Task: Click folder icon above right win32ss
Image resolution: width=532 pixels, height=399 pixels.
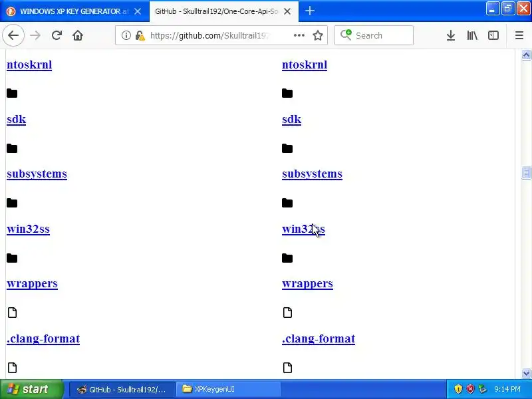Action: point(287,203)
